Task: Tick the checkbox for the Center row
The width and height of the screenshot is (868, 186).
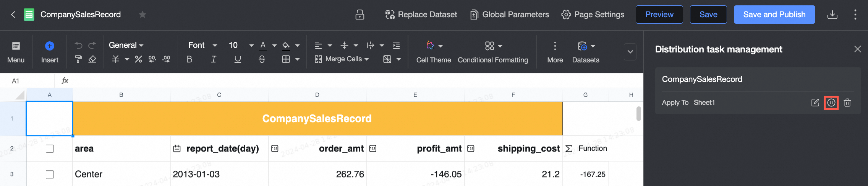Action: pyautogui.click(x=50, y=174)
